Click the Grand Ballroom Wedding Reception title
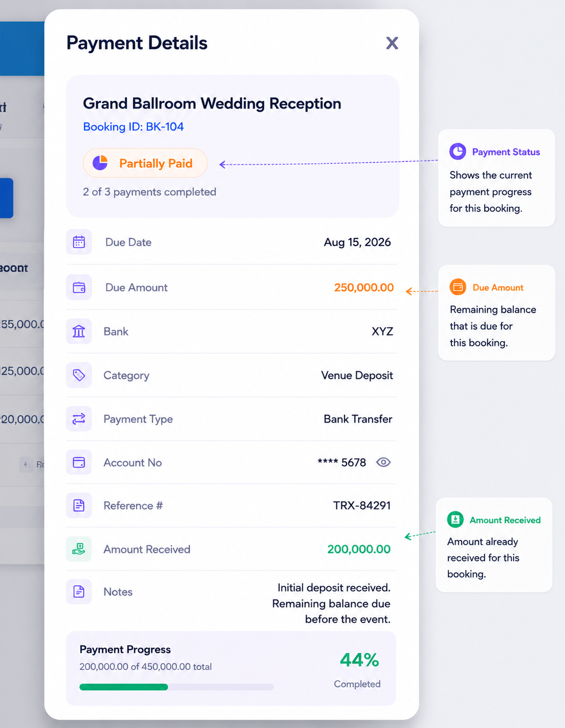 point(212,104)
